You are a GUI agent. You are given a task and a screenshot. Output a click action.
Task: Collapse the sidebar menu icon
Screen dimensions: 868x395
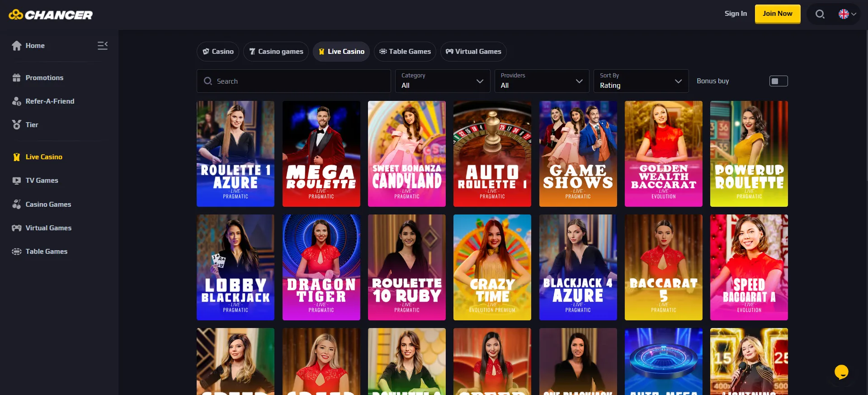coord(103,45)
